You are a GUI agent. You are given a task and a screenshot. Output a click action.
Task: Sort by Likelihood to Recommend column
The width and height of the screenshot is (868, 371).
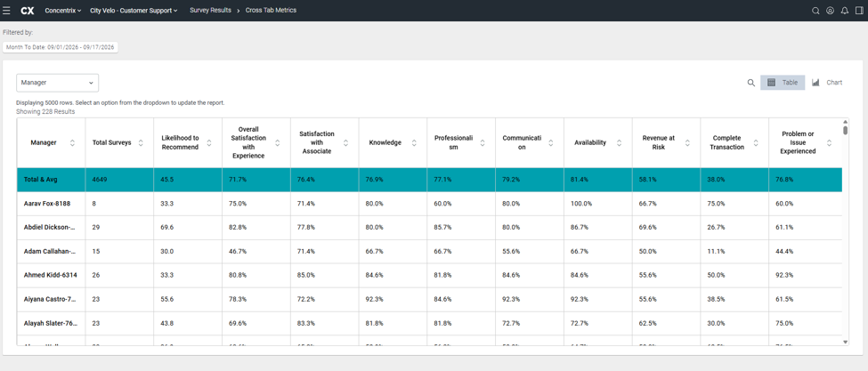(x=209, y=142)
